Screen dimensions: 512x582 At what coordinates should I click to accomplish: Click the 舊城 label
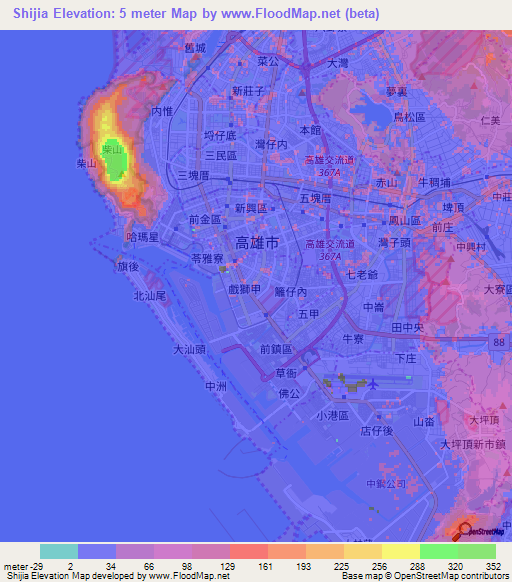pyautogui.click(x=195, y=48)
